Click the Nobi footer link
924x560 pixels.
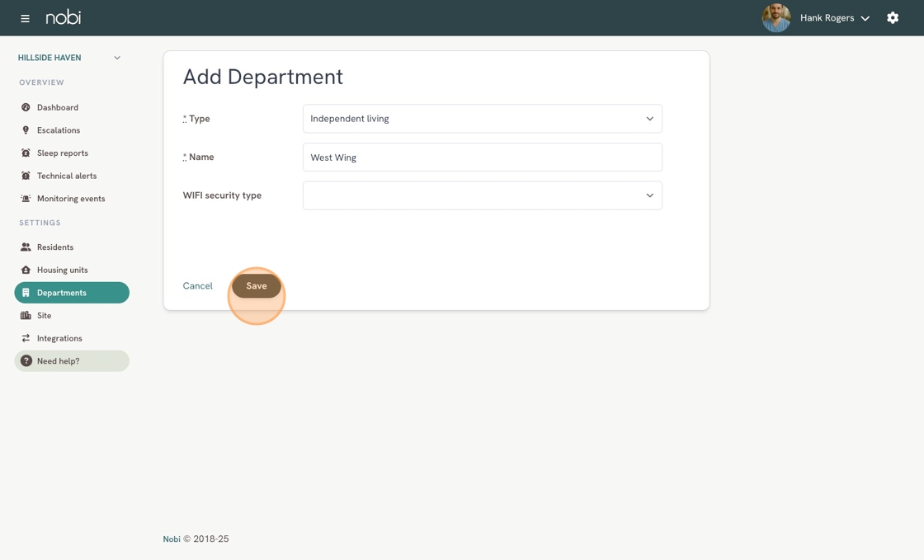pos(172,539)
